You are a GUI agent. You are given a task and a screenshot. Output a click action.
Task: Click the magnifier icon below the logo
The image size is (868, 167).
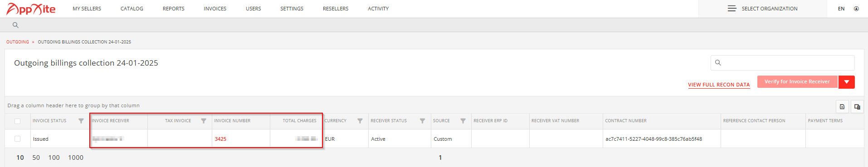coord(15,25)
